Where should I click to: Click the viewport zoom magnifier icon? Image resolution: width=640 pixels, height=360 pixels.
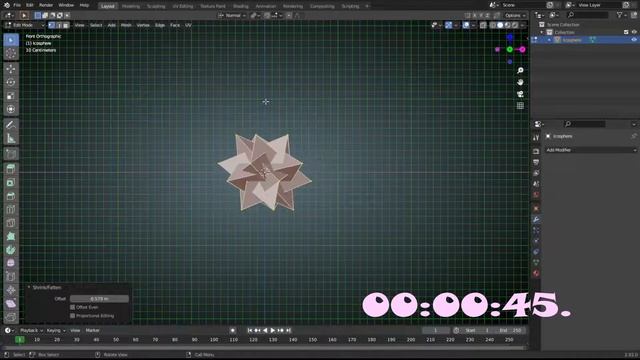520,71
